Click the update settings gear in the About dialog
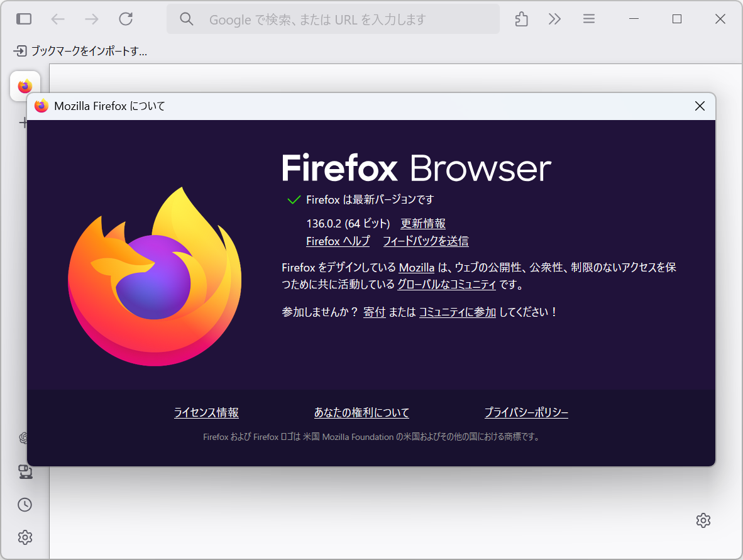Viewport: 743px width, 560px height. click(703, 520)
